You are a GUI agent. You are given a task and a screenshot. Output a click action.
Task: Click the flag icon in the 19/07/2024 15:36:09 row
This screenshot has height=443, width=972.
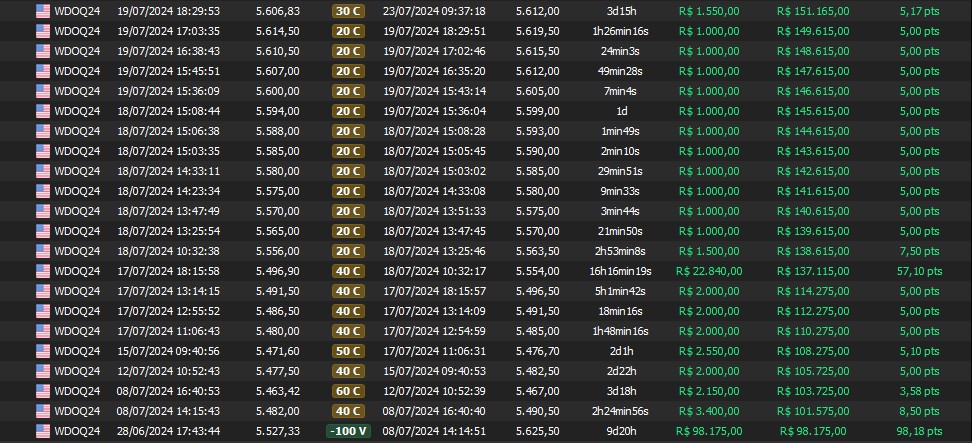point(43,91)
